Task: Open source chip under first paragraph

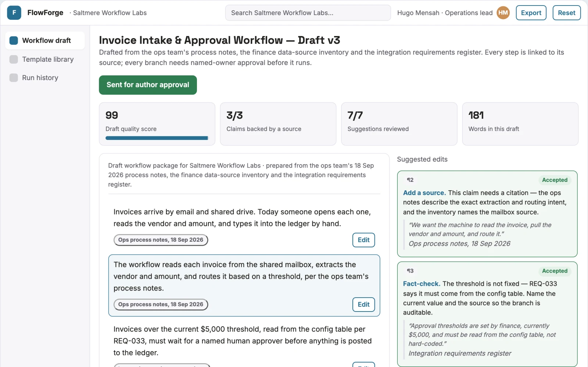Action: [161, 240]
